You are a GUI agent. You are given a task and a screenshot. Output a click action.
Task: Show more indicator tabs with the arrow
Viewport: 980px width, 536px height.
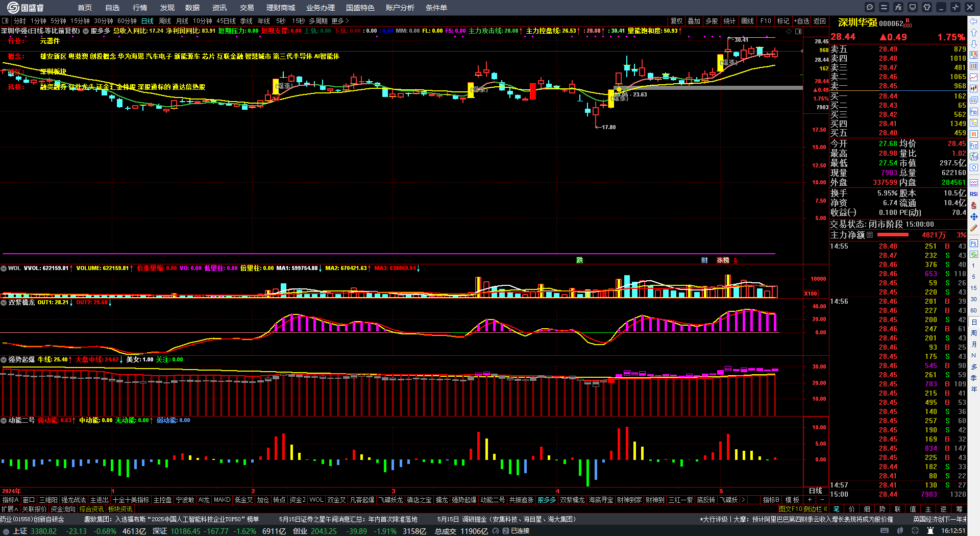tap(743, 500)
